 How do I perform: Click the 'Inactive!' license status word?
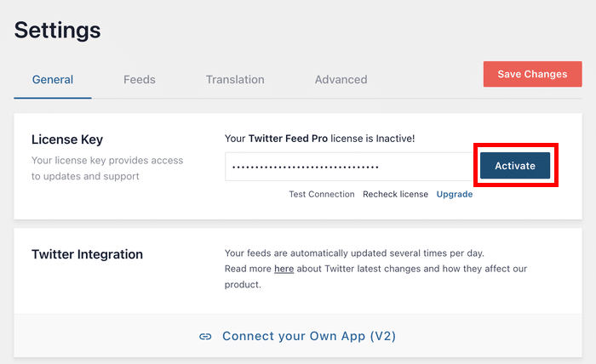click(x=395, y=139)
